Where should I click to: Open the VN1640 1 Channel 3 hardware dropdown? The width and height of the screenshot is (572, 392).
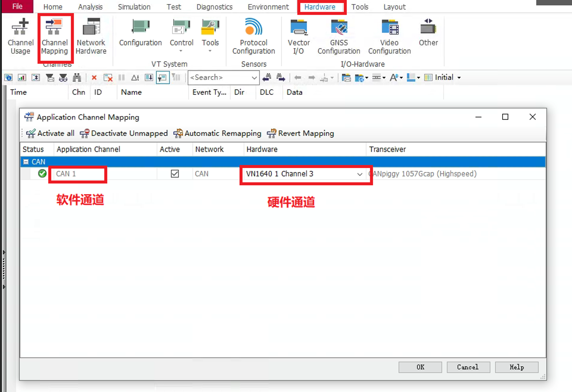360,174
